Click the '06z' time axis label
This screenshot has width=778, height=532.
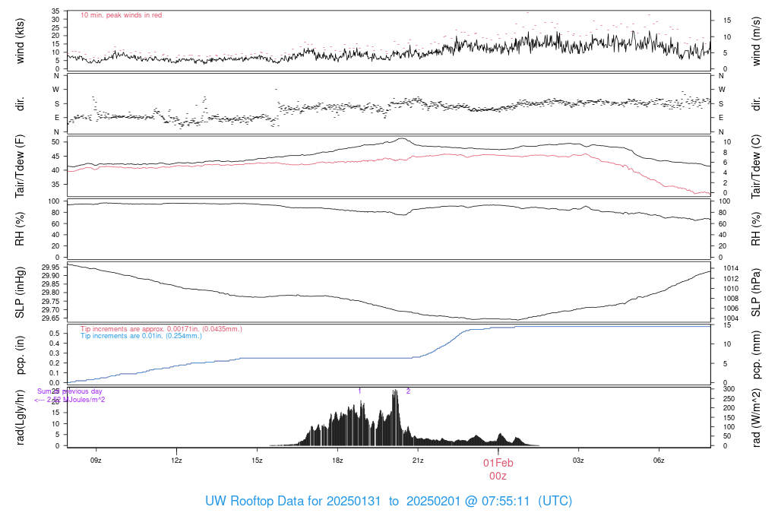coord(659,461)
